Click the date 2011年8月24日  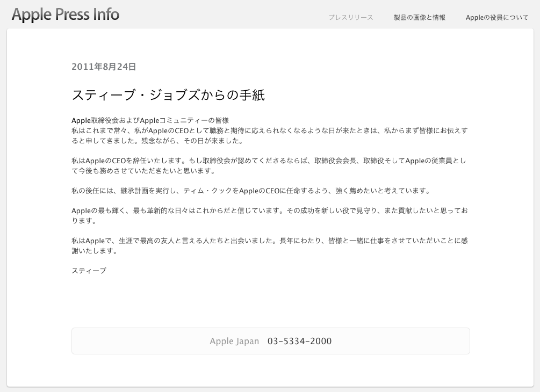pyautogui.click(x=104, y=67)
